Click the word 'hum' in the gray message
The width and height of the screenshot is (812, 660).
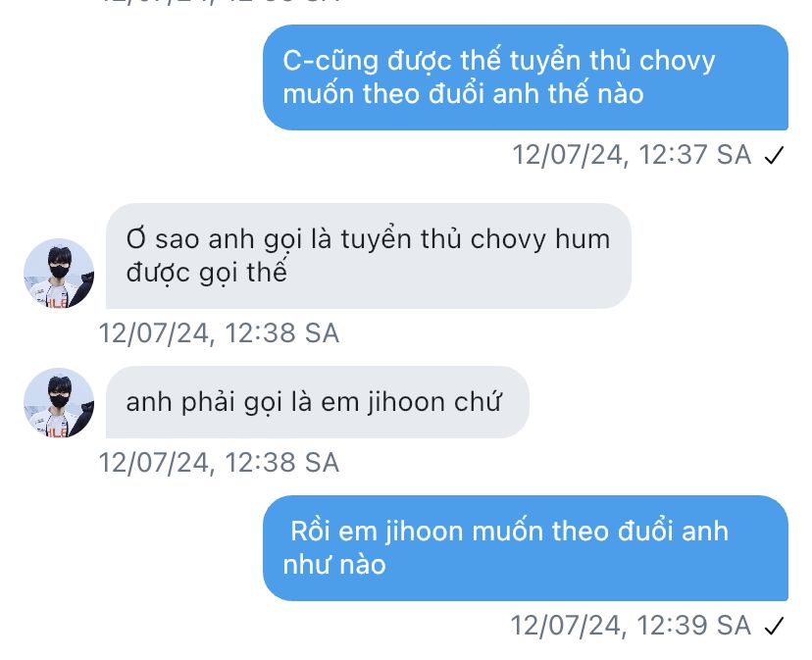pyautogui.click(x=583, y=239)
